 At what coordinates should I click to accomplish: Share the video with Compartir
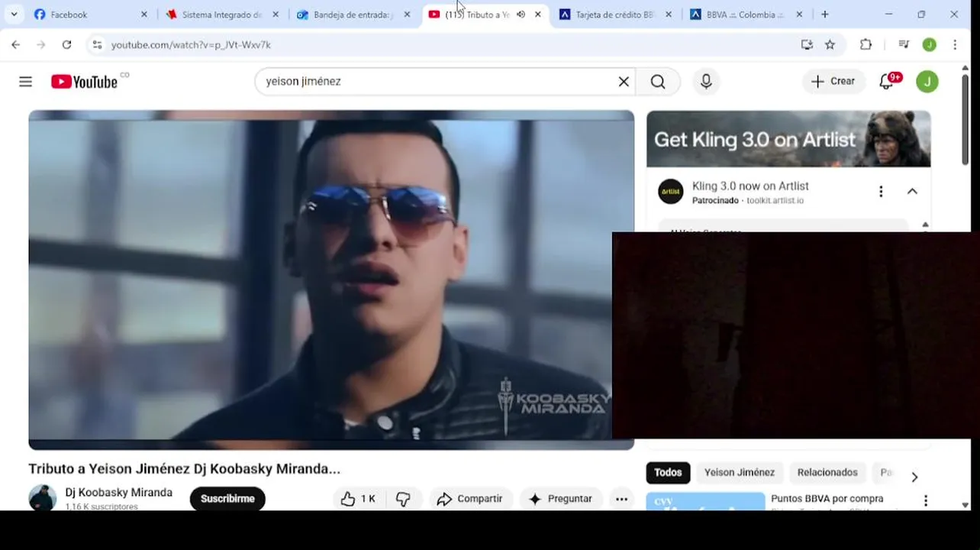pyautogui.click(x=470, y=499)
